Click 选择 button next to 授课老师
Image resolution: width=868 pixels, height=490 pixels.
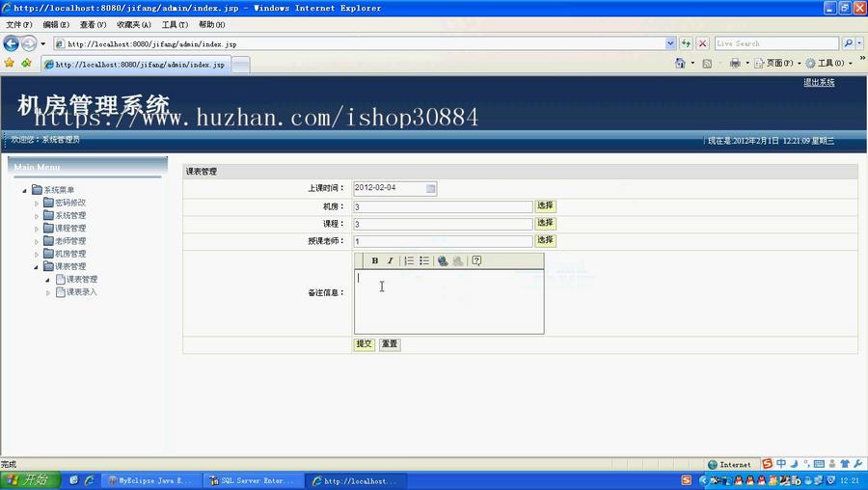click(545, 240)
